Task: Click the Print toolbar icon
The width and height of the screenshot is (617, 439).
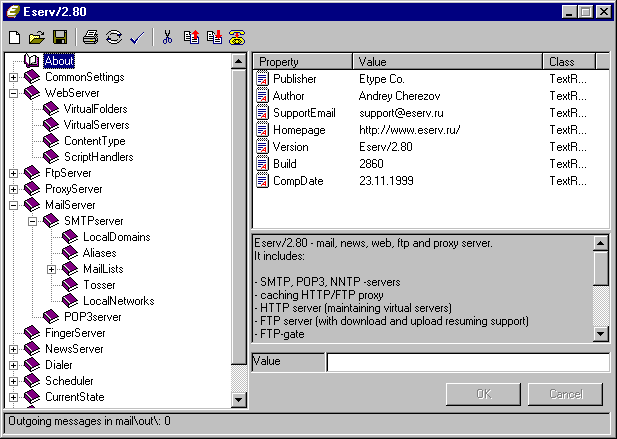Action: pos(91,37)
